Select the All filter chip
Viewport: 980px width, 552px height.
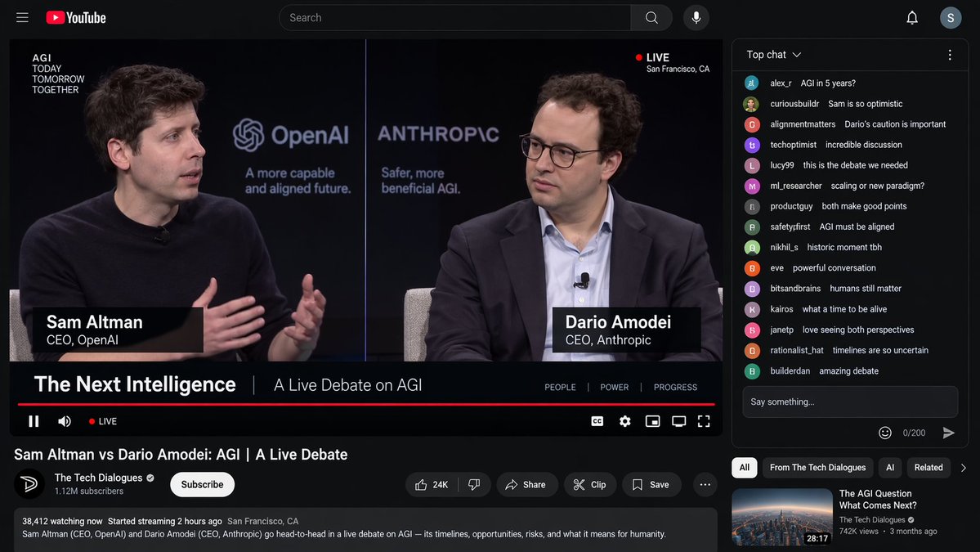tap(745, 468)
